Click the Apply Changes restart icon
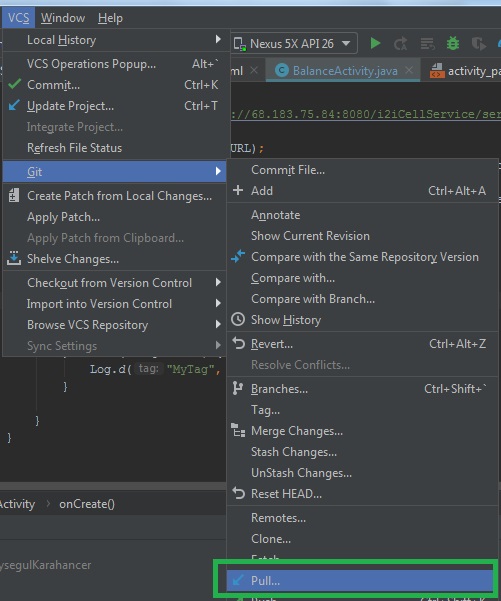The image size is (501, 601). (400, 44)
